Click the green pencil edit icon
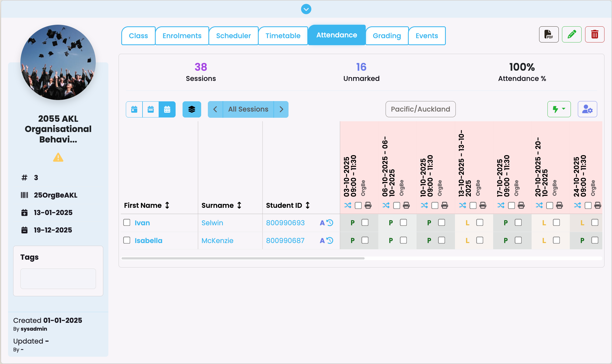The image size is (612, 364). pyautogui.click(x=572, y=34)
